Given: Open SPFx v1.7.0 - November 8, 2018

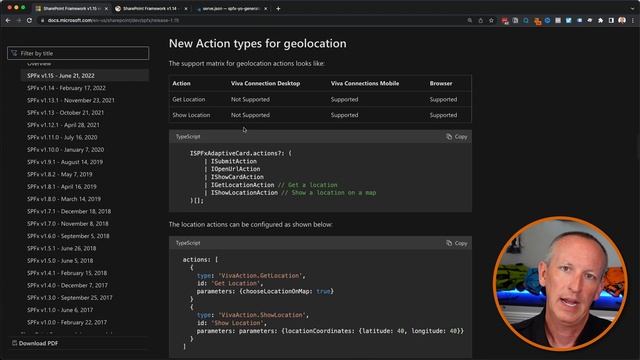Looking at the screenshot, I should pyautogui.click(x=68, y=223).
